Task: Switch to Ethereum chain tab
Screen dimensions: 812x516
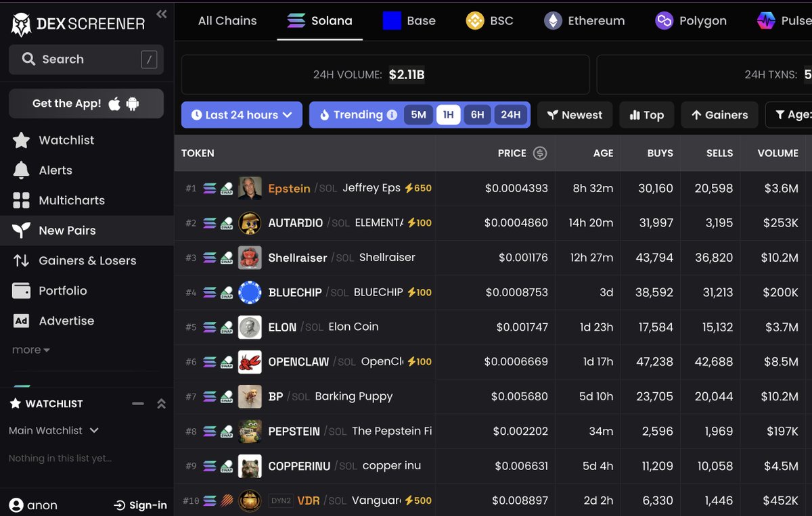Action: (x=585, y=21)
